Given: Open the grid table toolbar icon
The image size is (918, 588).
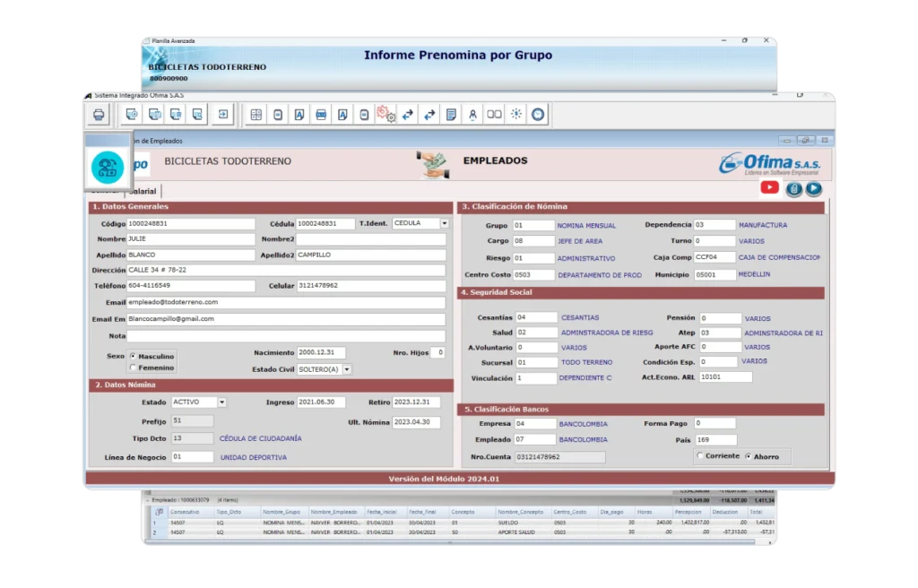Looking at the screenshot, I should tap(256, 115).
